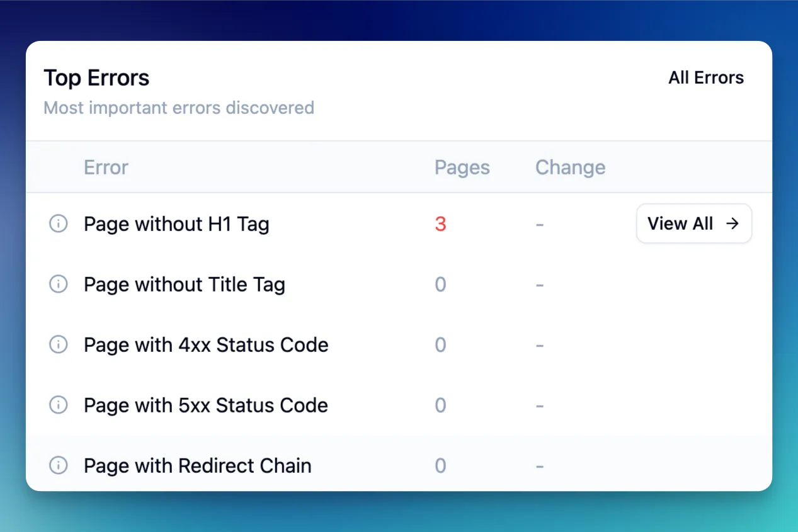Click the info icon beside "Page without Title Tag"

pyautogui.click(x=58, y=284)
